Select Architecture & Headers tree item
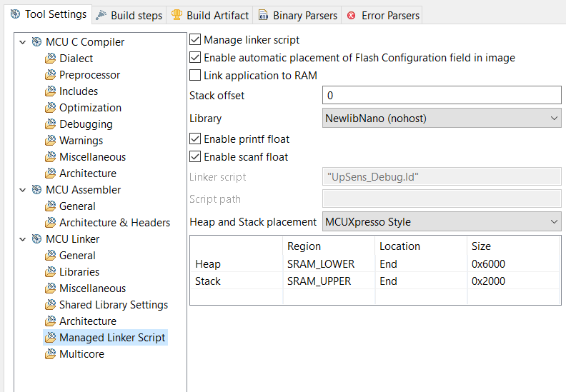566x392 pixels. pos(114,223)
